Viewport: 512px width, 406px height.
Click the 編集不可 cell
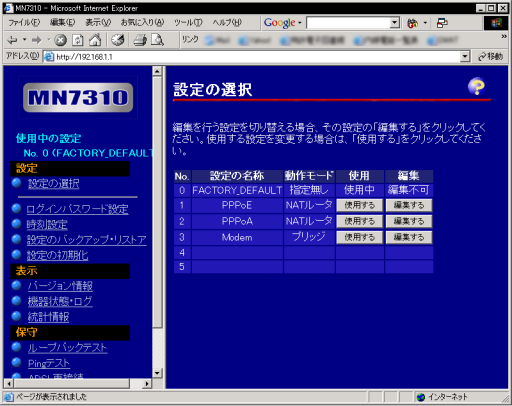coord(409,190)
